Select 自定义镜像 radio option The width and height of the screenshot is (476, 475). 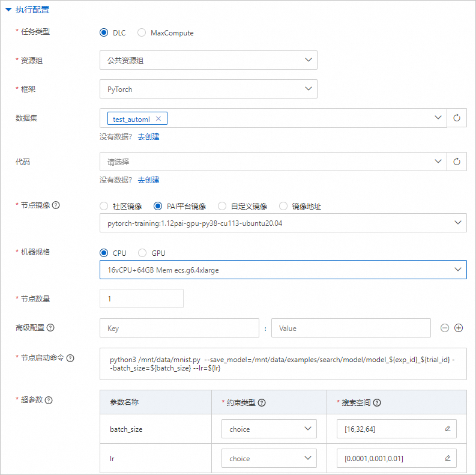pyautogui.click(x=222, y=206)
